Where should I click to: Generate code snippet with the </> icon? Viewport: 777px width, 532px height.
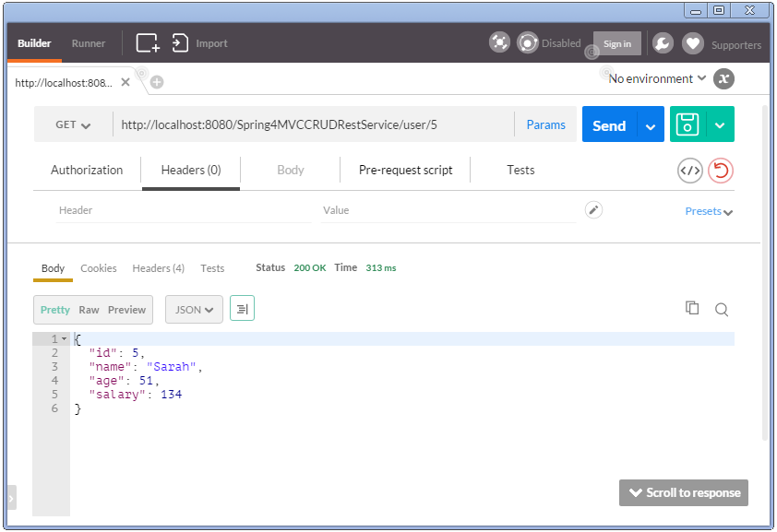(689, 171)
